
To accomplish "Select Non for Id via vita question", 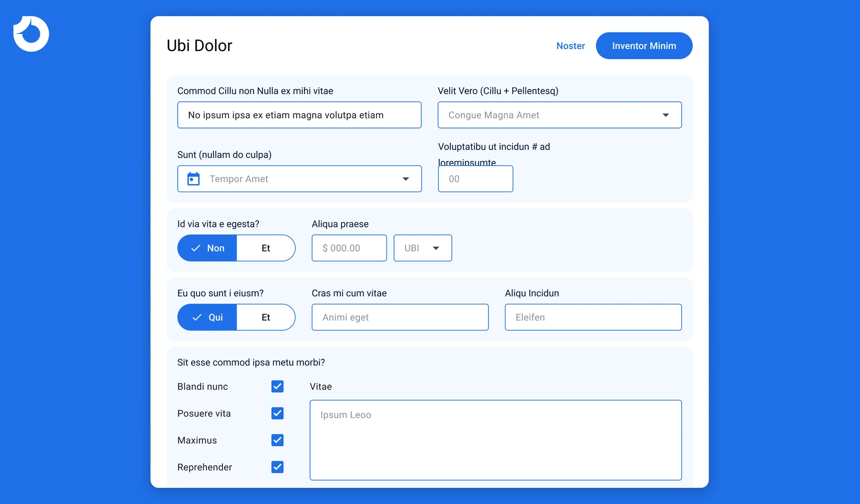I will (x=207, y=248).
